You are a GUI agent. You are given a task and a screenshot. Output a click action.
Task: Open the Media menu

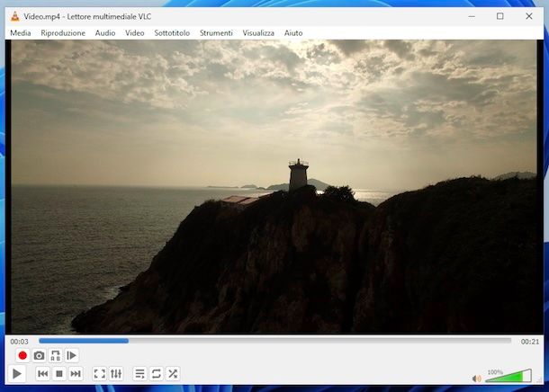(21, 33)
